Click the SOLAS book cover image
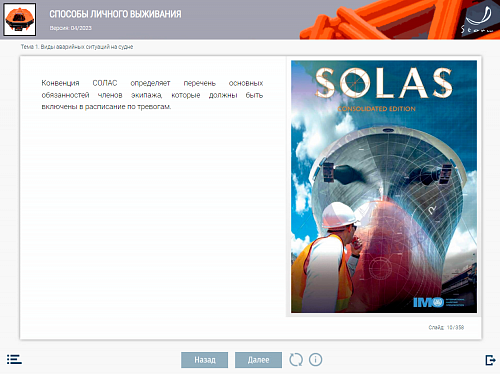This screenshot has width=500, height=374. pos(384,187)
